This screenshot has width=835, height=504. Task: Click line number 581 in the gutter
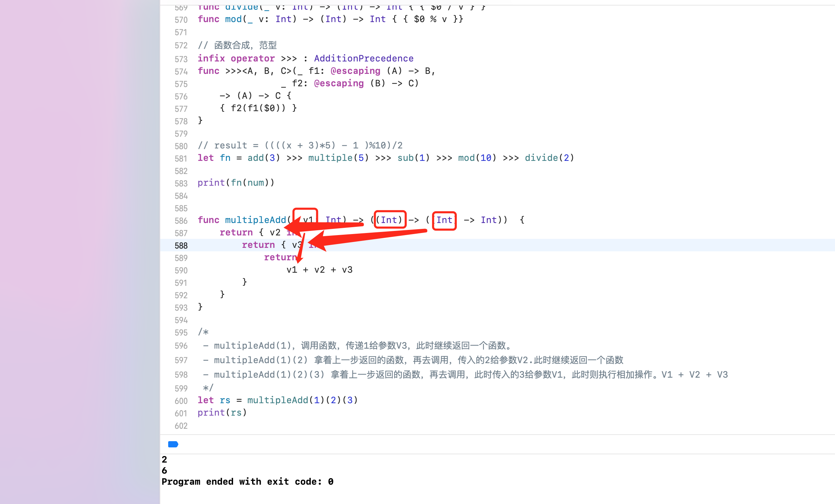point(181,158)
